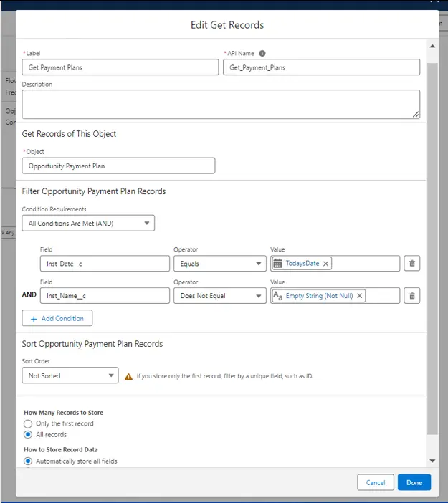Click the Description resize handle

pos(416,114)
